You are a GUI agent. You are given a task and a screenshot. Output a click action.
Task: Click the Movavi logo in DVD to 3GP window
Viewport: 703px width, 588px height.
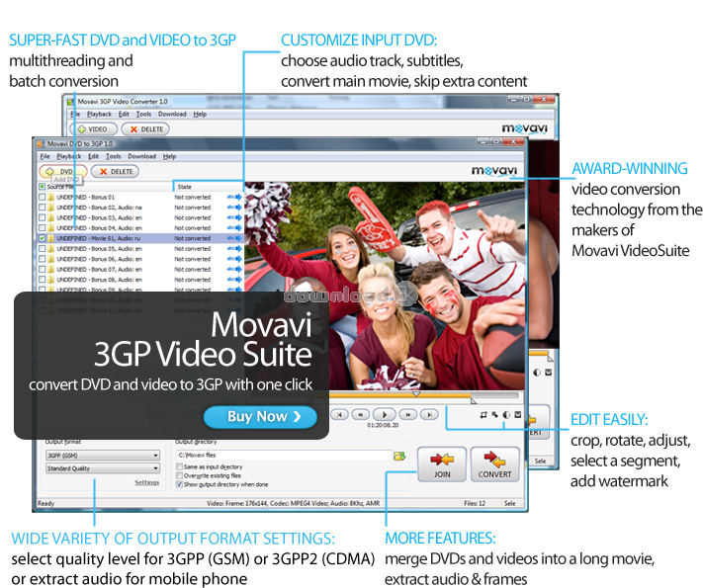point(494,171)
